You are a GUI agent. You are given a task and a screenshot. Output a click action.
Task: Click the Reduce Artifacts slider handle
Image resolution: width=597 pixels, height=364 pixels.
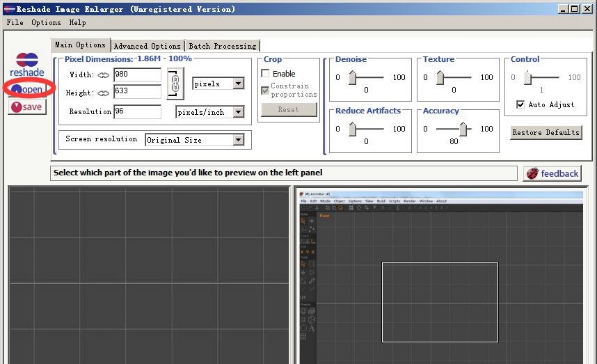tap(353, 129)
